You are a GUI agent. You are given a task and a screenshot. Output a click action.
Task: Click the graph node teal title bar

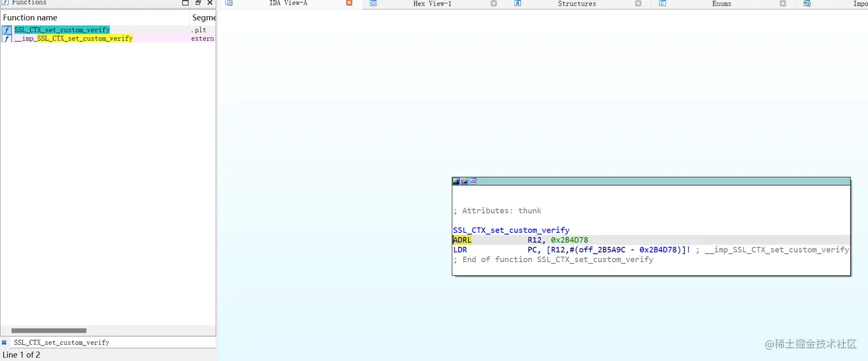pyautogui.click(x=651, y=181)
